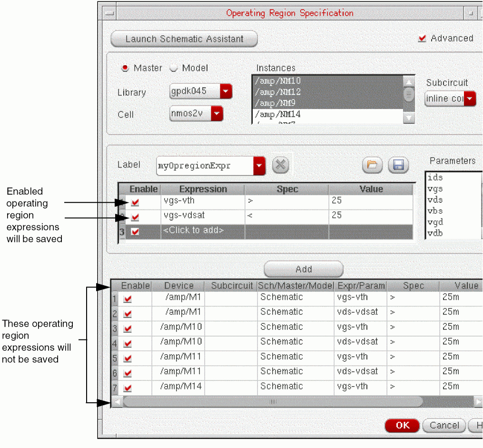Open saved expressions with folder icon

click(x=372, y=165)
